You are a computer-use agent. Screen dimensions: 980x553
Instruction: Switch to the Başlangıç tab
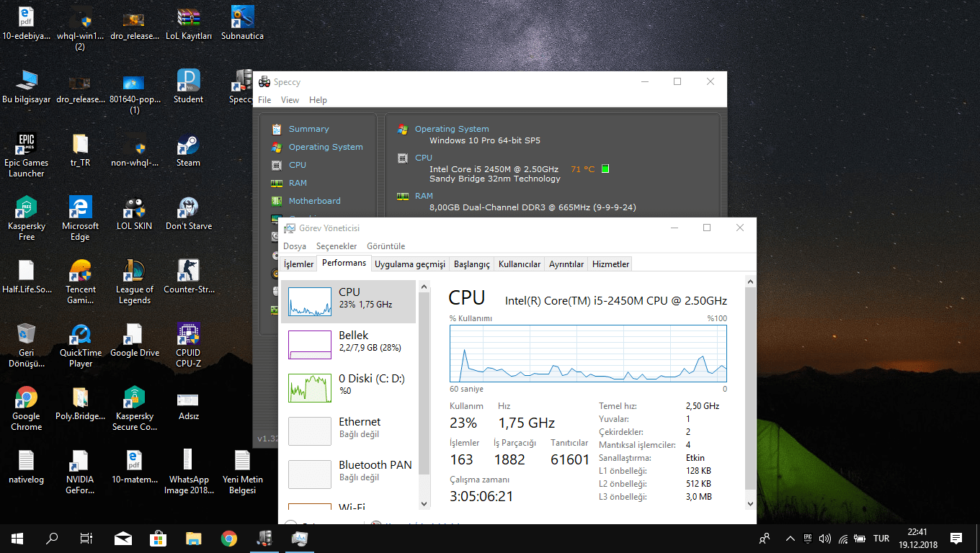click(x=472, y=264)
